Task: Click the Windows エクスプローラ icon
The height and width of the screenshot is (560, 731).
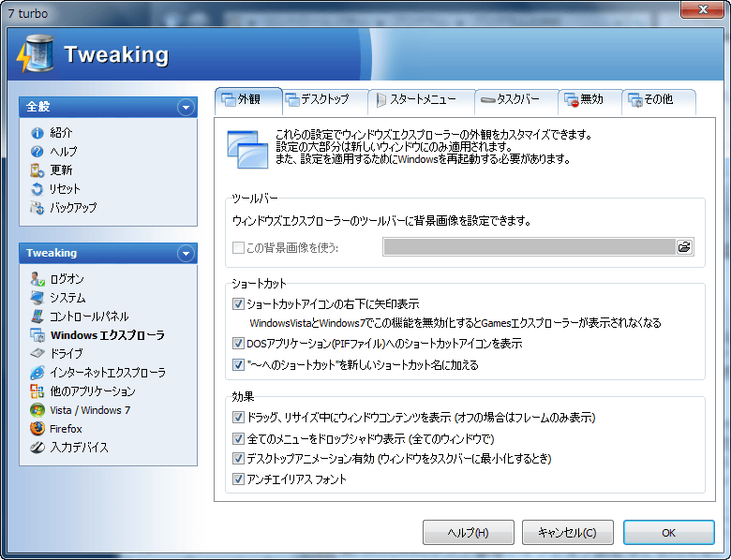Action: pyautogui.click(x=37, y=335)
